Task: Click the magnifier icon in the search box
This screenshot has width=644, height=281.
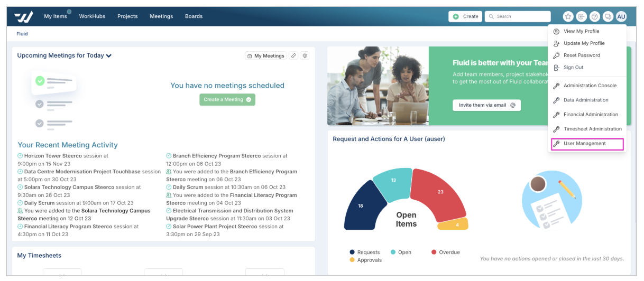Action: click(491, 16)
